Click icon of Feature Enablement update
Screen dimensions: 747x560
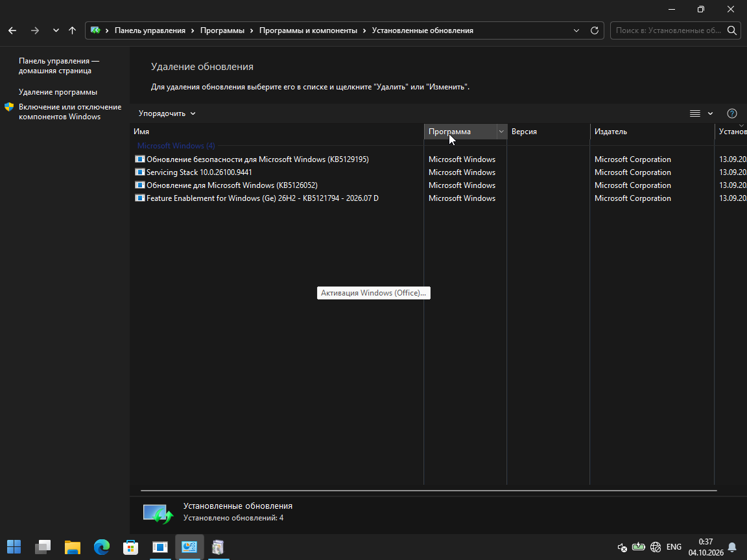point(139,198)
